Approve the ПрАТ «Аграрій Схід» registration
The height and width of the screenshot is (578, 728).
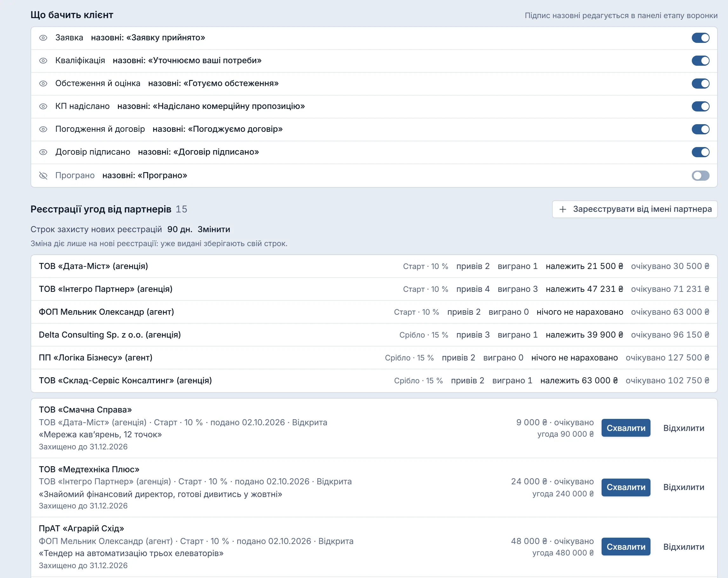(x=626, y=547)
